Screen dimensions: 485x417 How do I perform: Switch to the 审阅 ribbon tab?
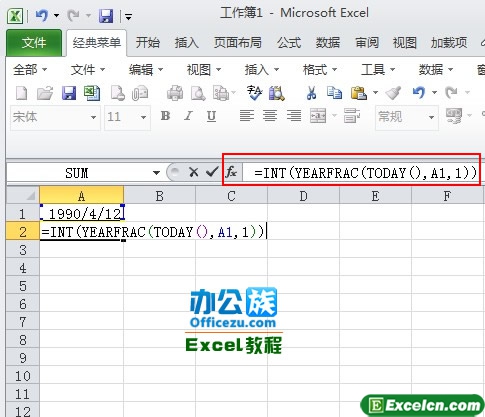click(367, 43)
